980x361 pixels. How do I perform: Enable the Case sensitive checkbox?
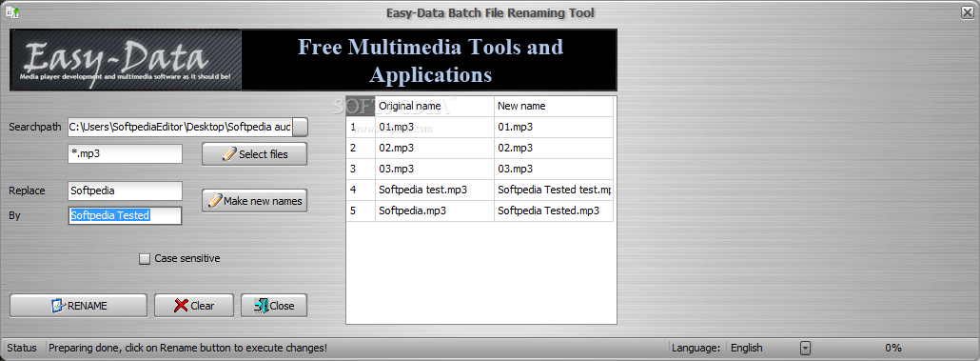coord(145,258)
